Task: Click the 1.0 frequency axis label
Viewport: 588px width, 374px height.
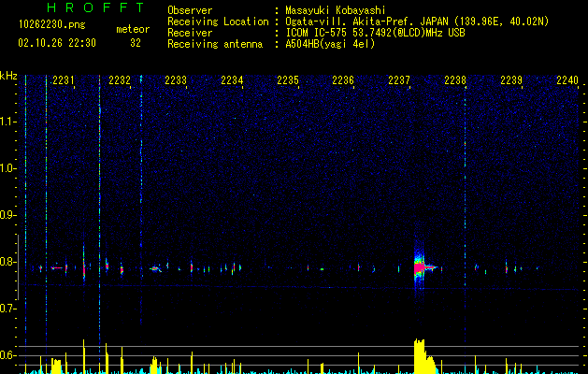Action: tap(8, 168)
